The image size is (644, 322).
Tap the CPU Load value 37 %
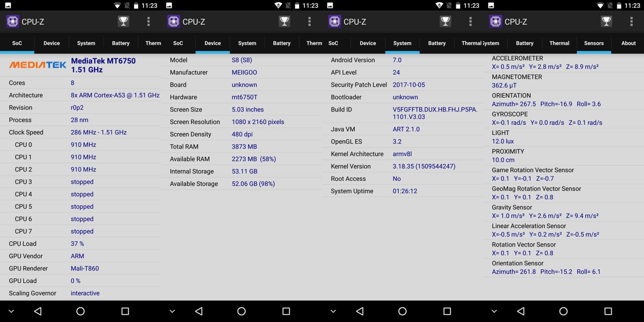pos(77,244)
